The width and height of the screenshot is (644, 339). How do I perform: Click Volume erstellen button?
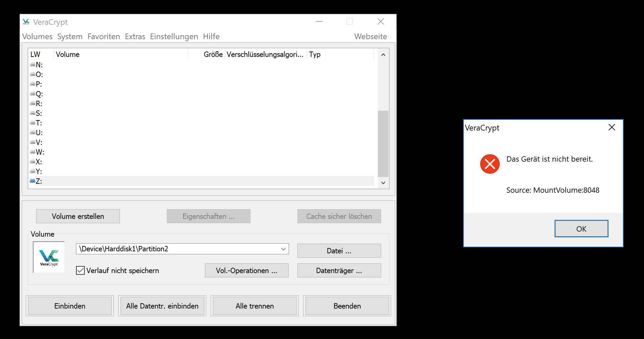click(78, 216)
